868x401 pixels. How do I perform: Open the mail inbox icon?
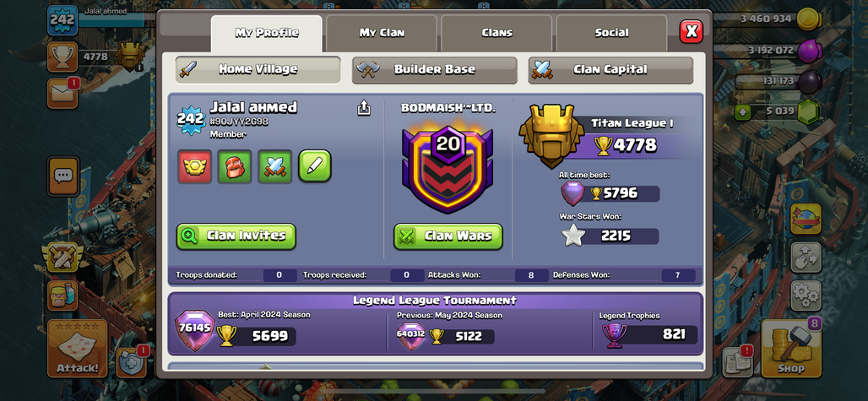click(x=62, y=94)
